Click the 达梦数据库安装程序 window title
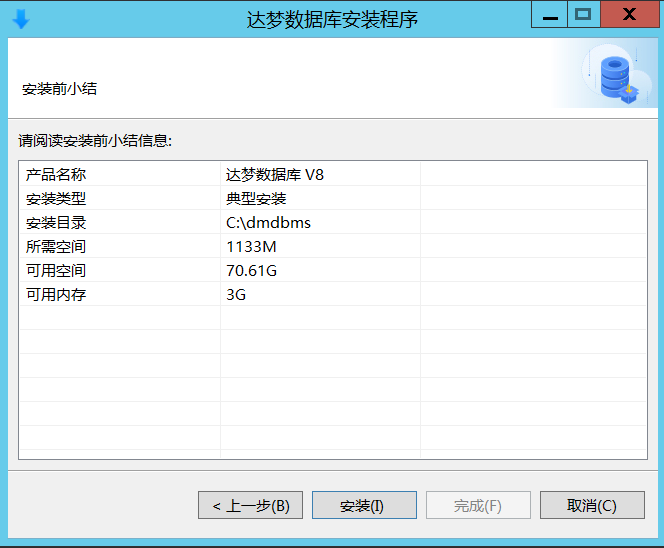664x548 pixels. pyautogui.click(x=332, y=19)
